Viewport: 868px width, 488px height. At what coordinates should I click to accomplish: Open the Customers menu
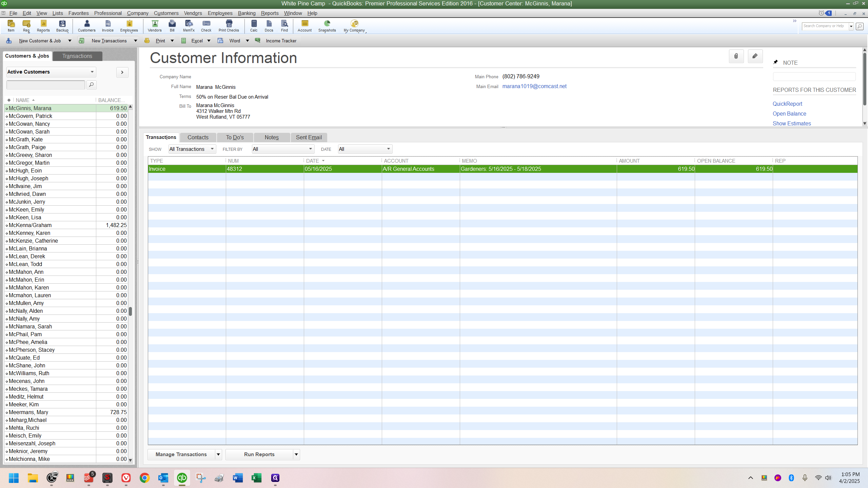tap(166, 13)
